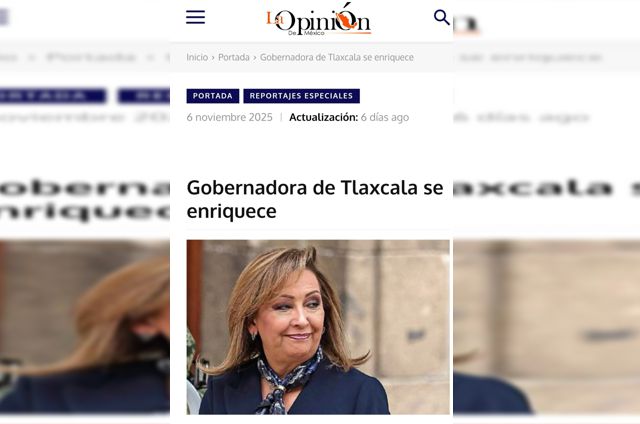
Task: Click the bold Actualización label
Action: coord(323,117)
